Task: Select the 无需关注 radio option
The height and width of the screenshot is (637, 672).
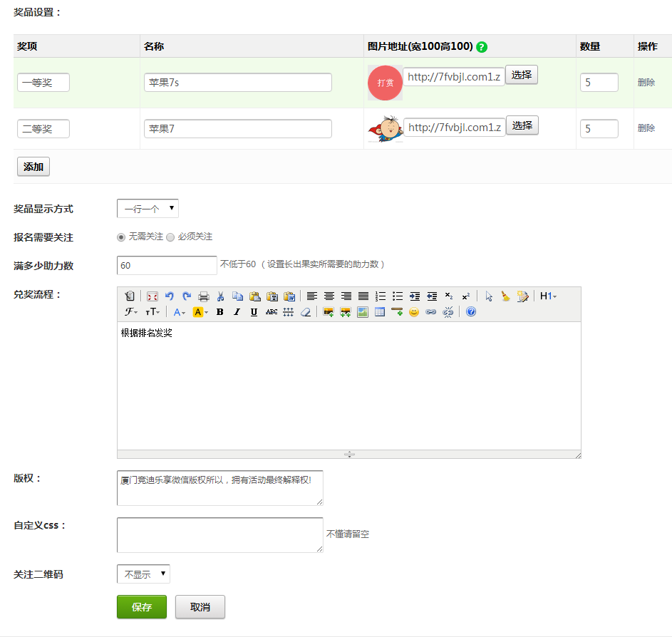Action: click(x=121, y=237)
